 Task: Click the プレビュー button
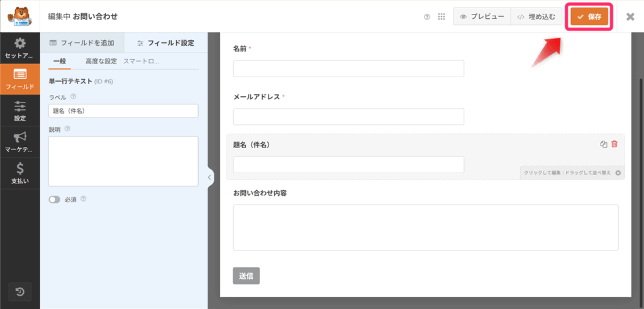click(482, 17)
